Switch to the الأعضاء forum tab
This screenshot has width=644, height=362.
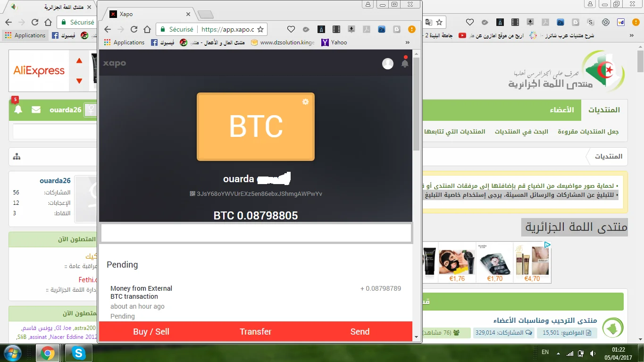click(x=561, y=110)
